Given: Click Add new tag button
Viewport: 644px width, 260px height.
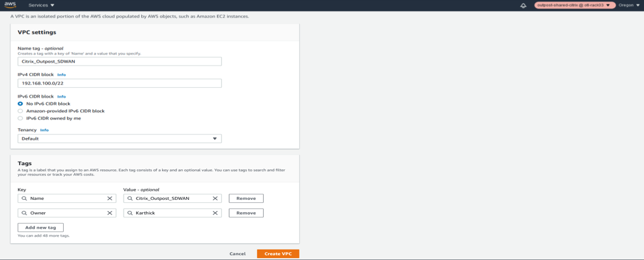Looking at the screenshot, I should coord(40,227).
